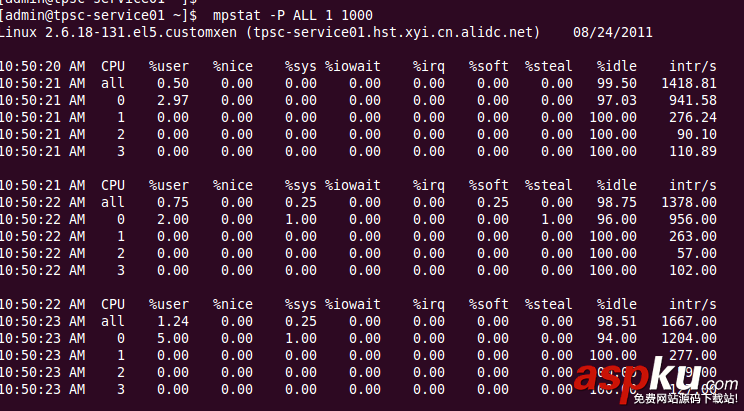Click the %soft value '0.25' at 10:50:22

[x=493, y=203]
